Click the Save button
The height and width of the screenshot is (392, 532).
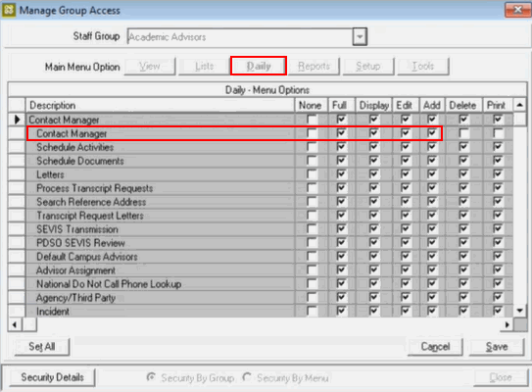tap(497, 347)
